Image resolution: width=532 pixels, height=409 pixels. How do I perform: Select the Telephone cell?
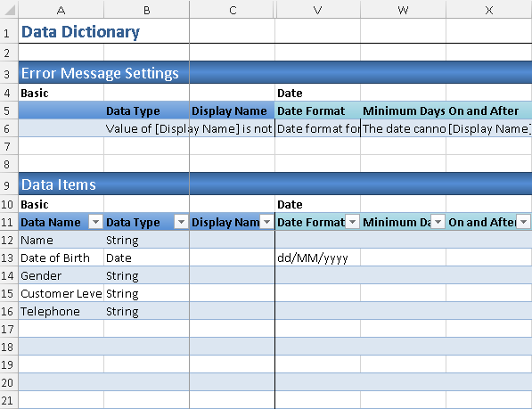61,311
